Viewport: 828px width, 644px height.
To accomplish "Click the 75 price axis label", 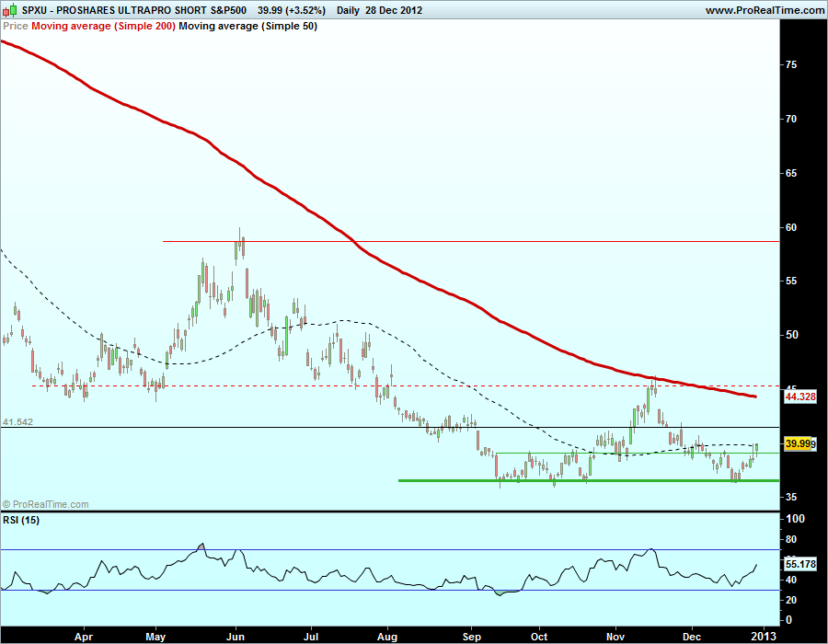I will [x=791, y=64].
